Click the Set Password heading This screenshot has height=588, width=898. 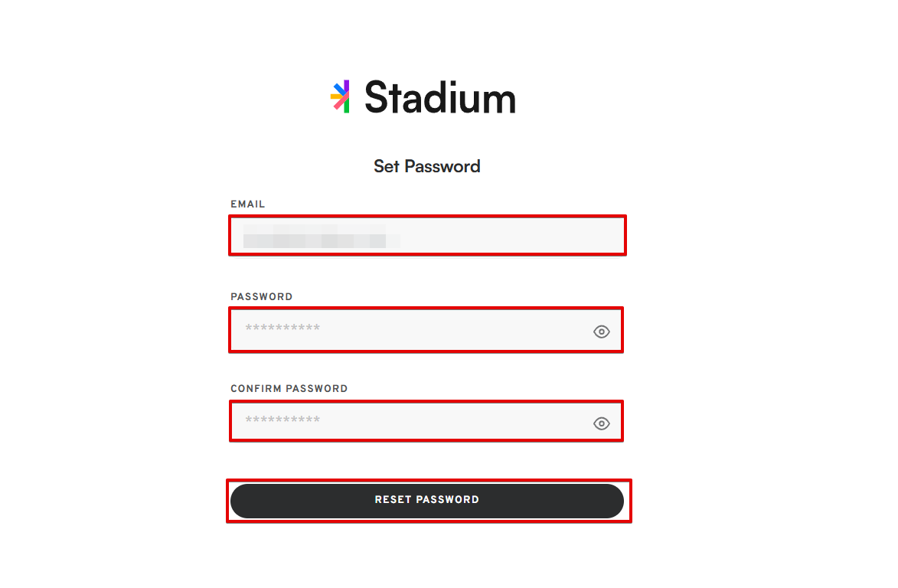pyautogui.click(x=426, y=166)
